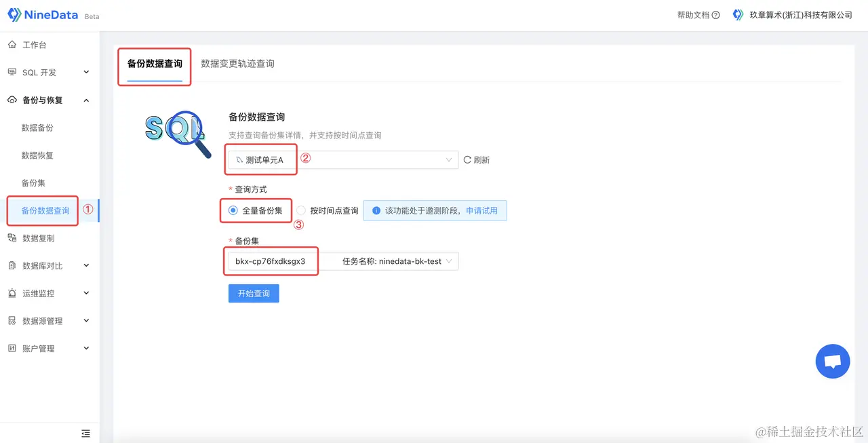Open the SQL 开发 section in sidebar
Viewport: 868px width, 443px height.
(x=39, y=72)
